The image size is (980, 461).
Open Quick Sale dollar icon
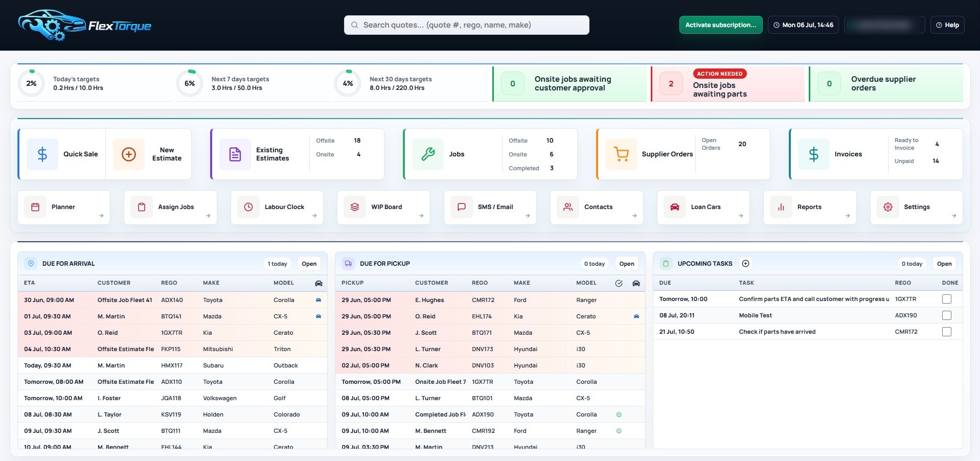(42, 154)
